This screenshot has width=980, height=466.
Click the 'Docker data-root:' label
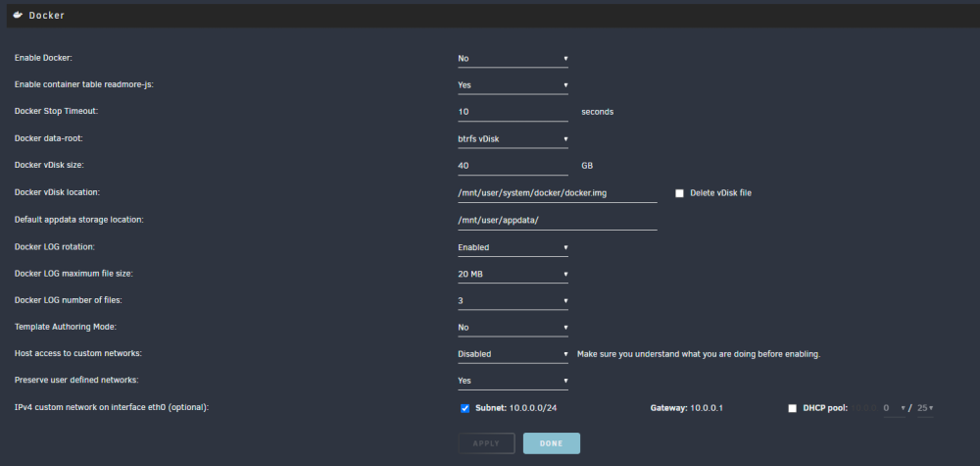click(49, 138)
